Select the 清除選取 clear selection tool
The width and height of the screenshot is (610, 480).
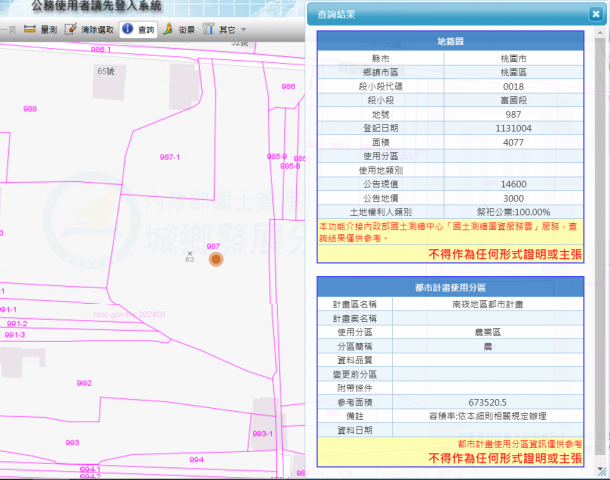pos(89,30)
